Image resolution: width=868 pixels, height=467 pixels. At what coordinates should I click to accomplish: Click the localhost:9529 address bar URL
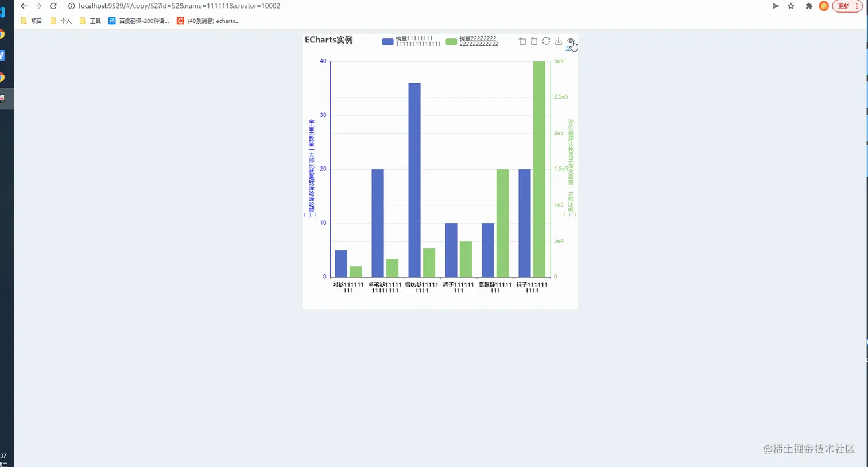pos(180,6)
